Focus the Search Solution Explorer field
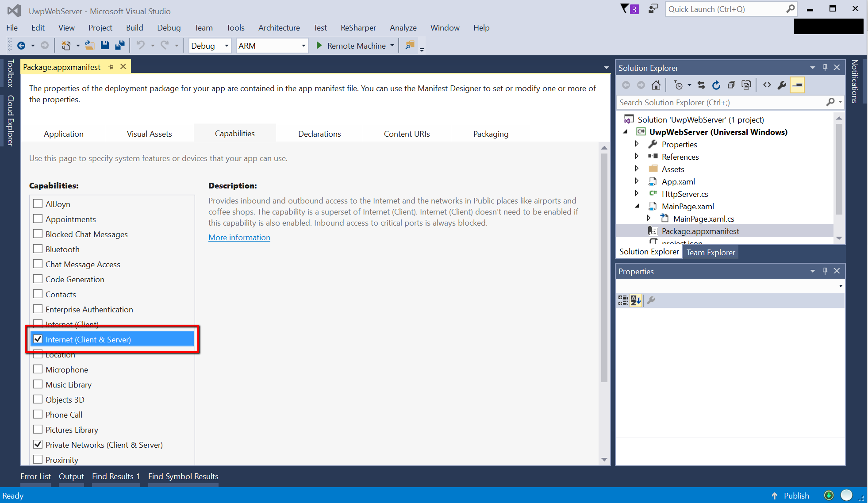868x503 pixels. tap(721, 103)
